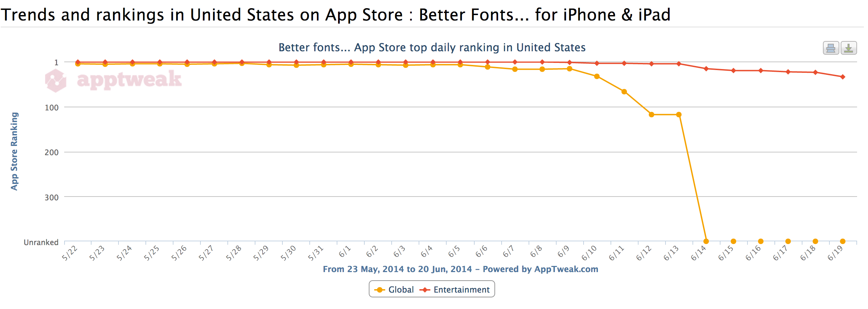
Task: Click the chart title text
Action: click(432, 48)
